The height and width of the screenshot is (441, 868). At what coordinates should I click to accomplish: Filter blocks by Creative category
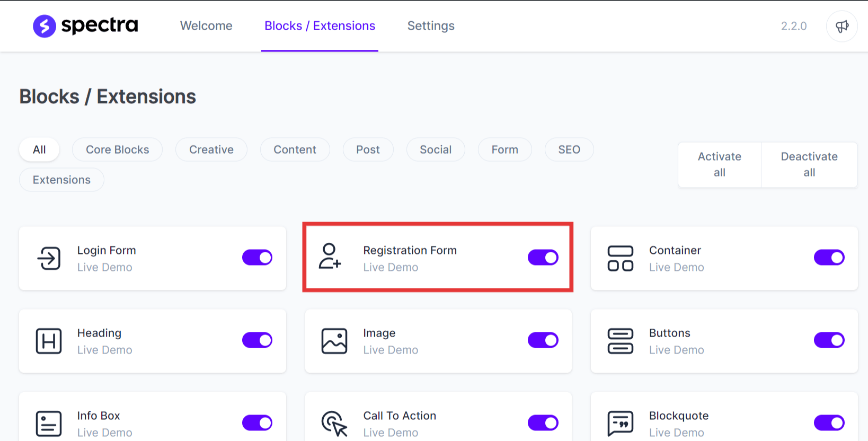211,150
